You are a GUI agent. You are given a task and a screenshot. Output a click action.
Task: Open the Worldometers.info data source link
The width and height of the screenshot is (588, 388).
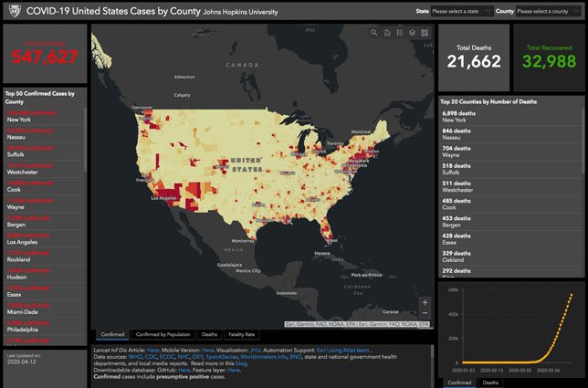coord(264,357)
